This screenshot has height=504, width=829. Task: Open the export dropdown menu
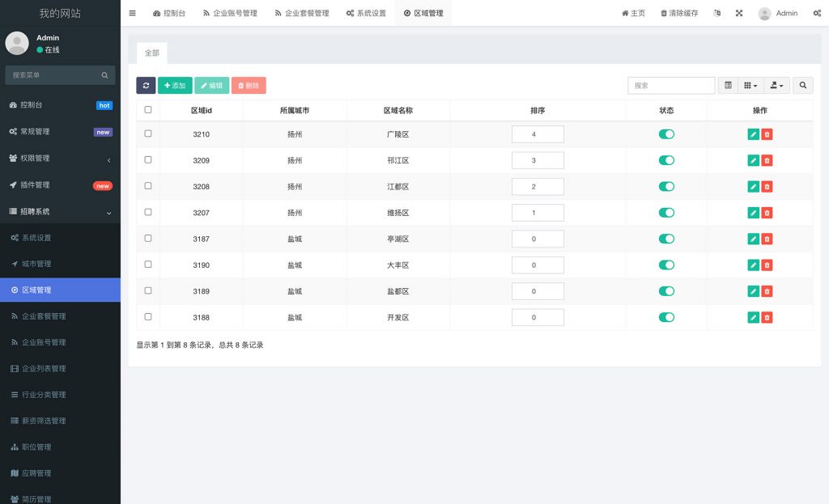[x=776, y=85]
